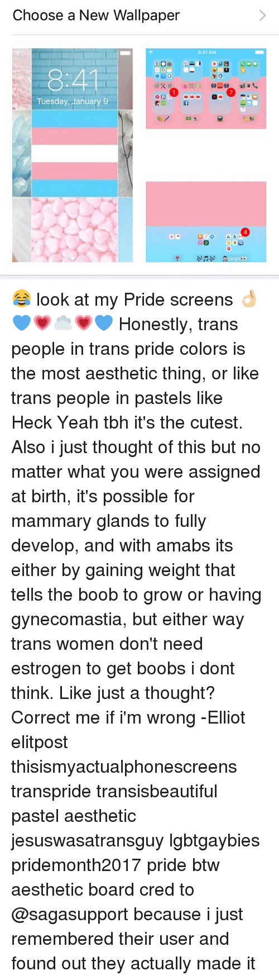The image size is (279, 980).
Task: Open the top-left home screen folder
Action: pyautogui.click(x=163, y=69)
